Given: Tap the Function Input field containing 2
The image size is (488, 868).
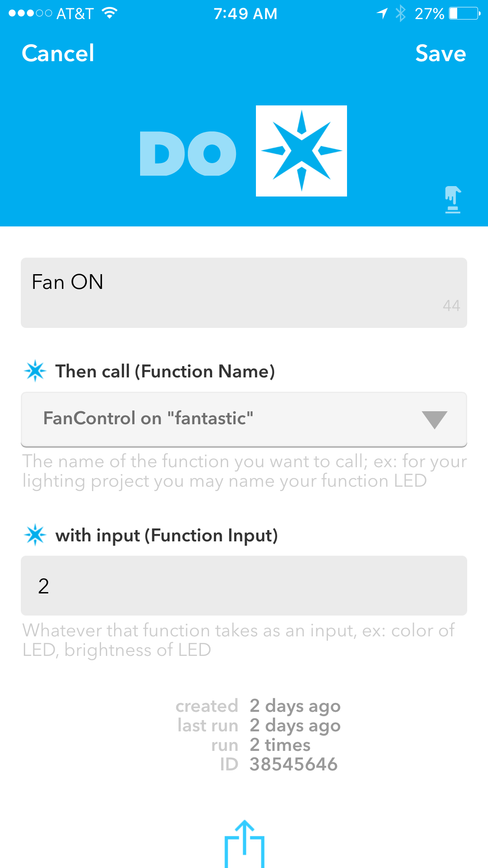Looking at the screenshot, I should (x=244, y=586).
